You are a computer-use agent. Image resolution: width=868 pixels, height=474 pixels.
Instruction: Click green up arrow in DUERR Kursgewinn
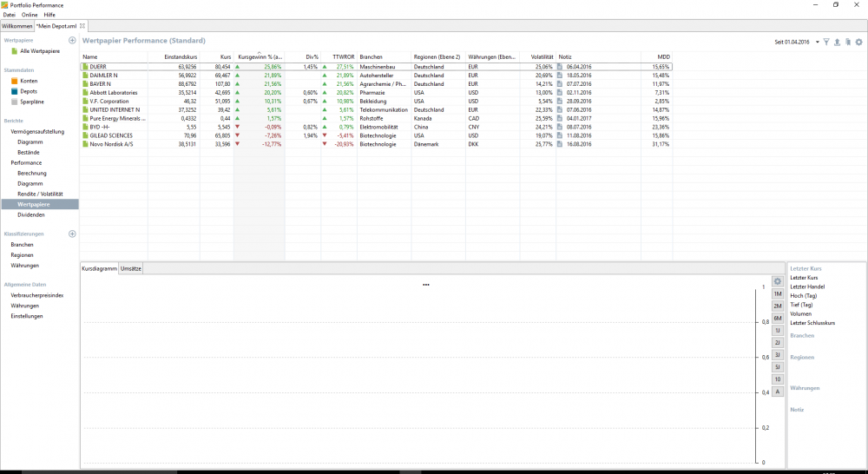coord(238,67)
